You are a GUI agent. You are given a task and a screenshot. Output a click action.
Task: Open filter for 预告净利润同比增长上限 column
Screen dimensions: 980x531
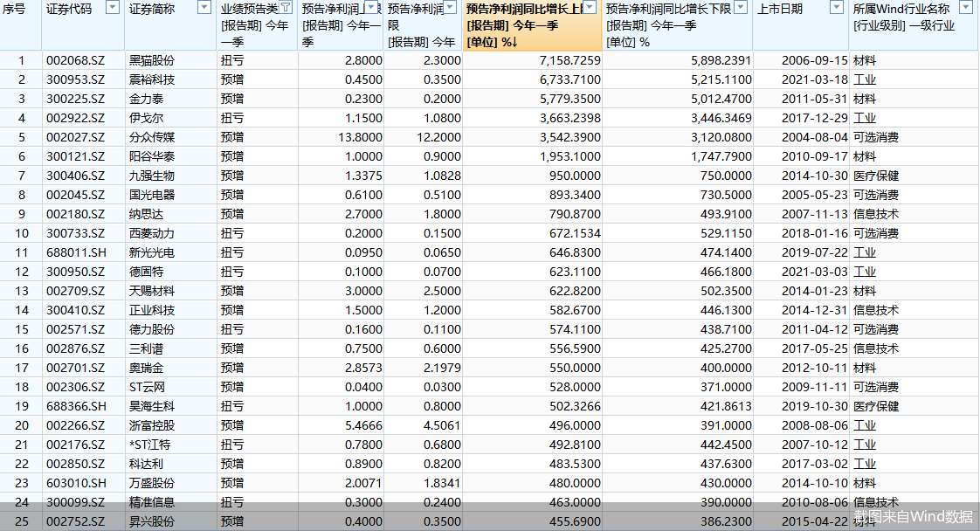pos(590,8)
